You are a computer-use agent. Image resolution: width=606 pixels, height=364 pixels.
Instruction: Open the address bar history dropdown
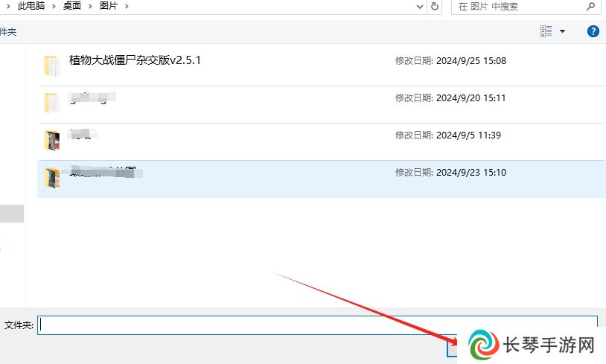pyautogui.click(x=420, y=7)
